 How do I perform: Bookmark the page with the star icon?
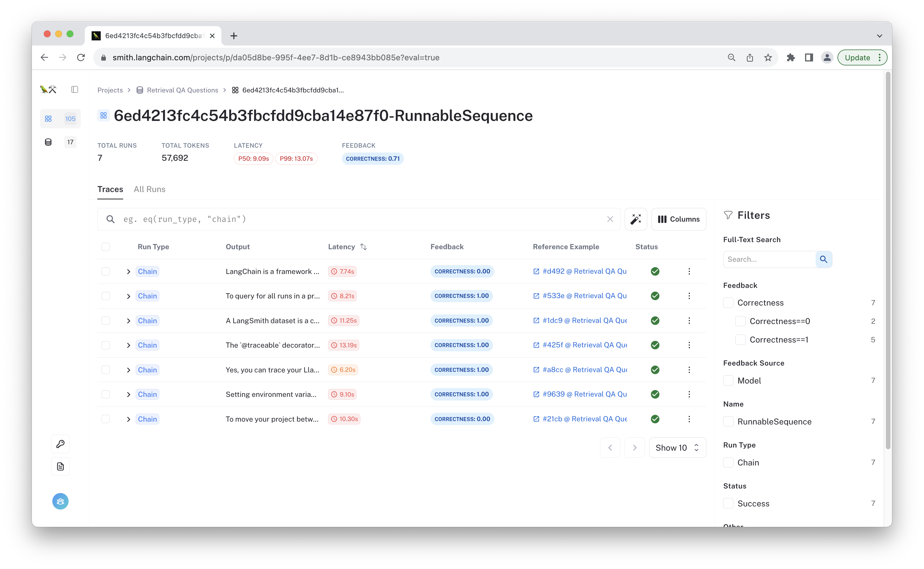coord(768,57)
